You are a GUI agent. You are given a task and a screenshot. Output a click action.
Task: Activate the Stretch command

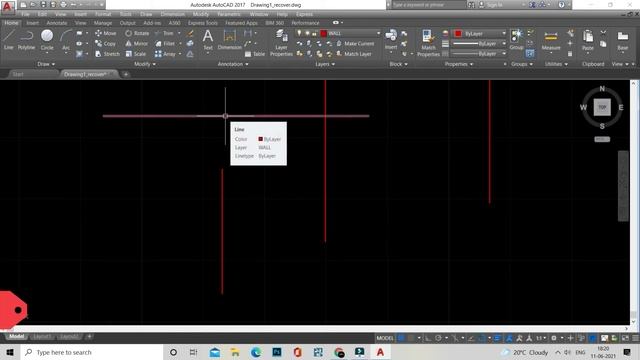point(107,54)
